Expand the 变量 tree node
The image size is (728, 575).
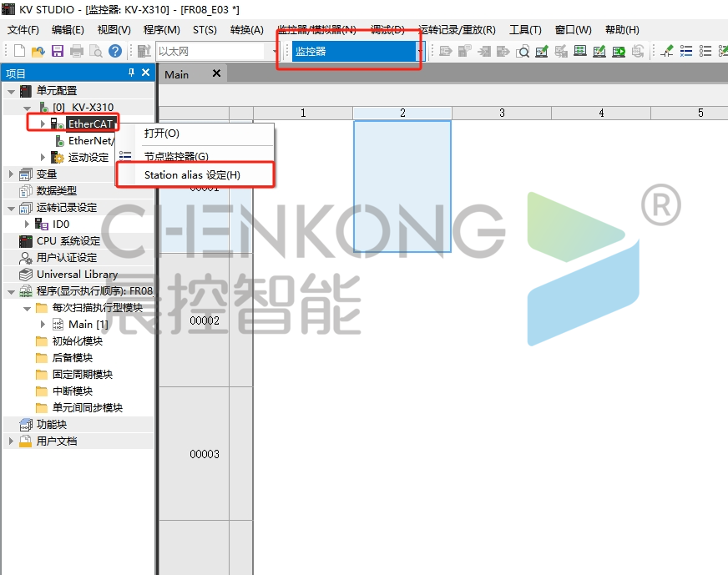(x=11, y=174)
